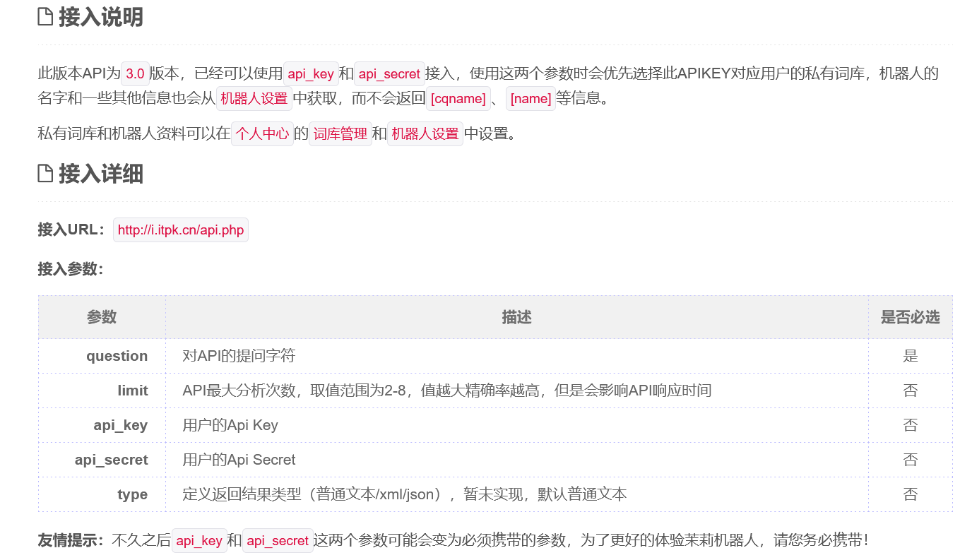Click the [name] code tag
The image size is (972, 560).
click(x=531, y=99)
